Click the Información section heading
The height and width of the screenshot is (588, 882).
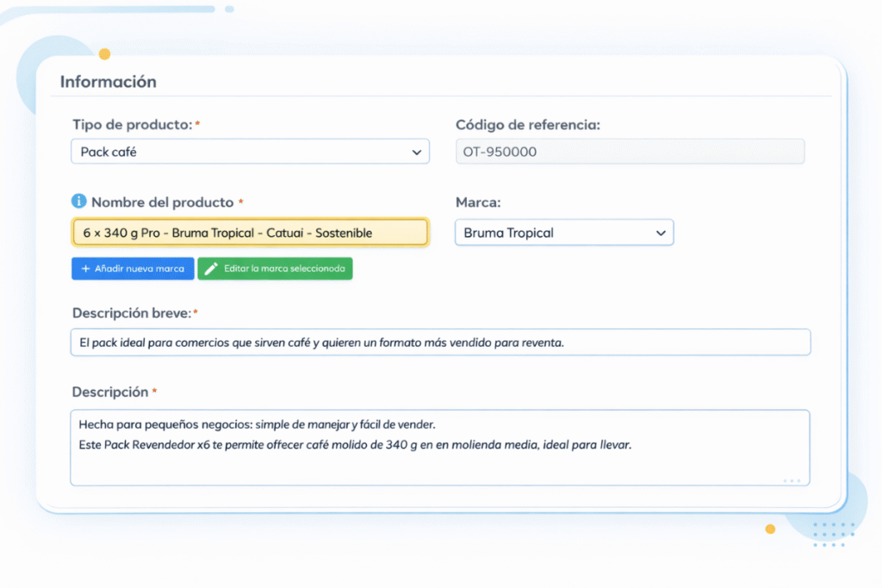click(x=109, y=82)
